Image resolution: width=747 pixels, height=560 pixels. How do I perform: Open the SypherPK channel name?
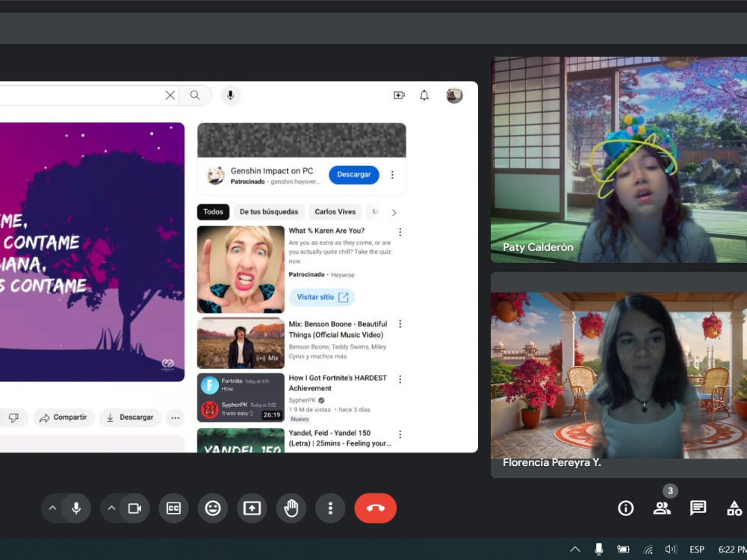[302, 400]
